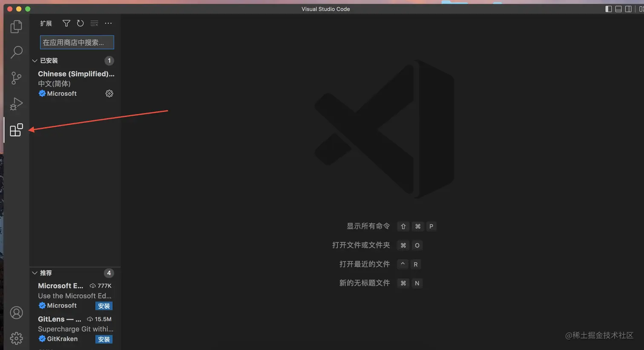Refresh the extensions list
Image resolution: width=644 pixels, height=350 pixels.
80,23
